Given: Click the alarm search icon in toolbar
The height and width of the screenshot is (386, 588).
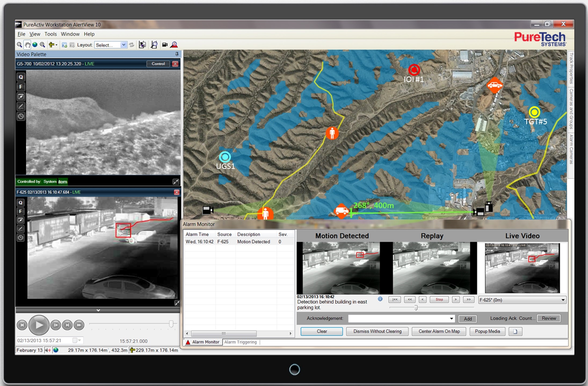Looking at the screenshot, I should 174,45.
